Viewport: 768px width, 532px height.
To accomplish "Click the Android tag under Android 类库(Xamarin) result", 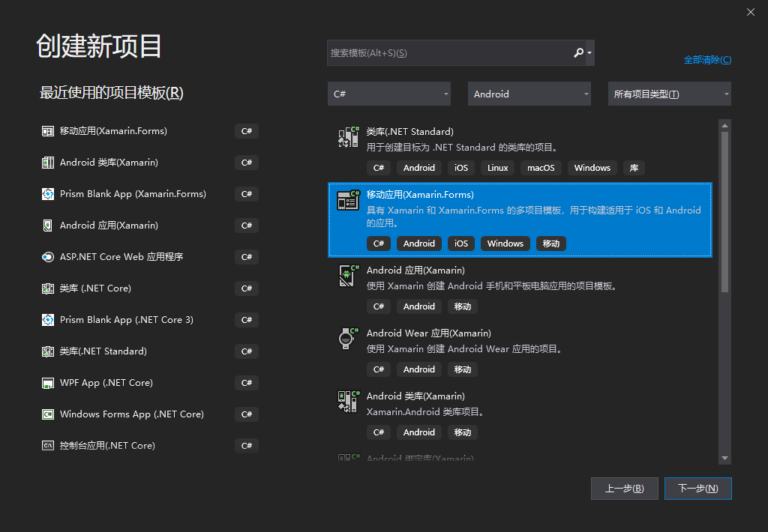I will click(x=418, y=432).
